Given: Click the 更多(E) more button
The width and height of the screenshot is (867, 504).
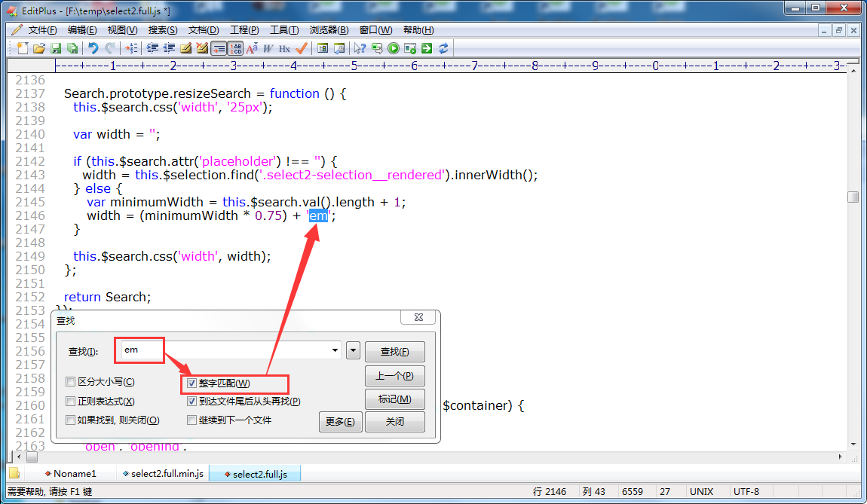Looking at the screenshot, I should (340, 422).
